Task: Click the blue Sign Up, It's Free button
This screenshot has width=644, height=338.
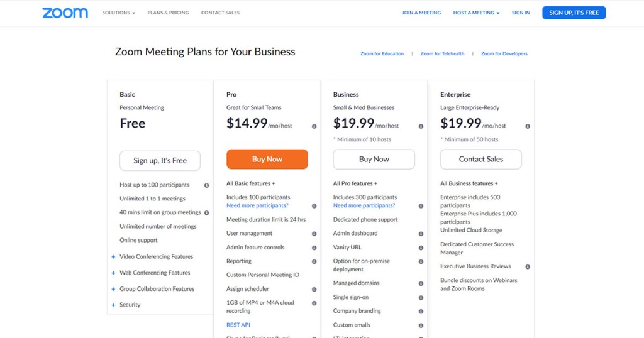Action: point(574,13)
